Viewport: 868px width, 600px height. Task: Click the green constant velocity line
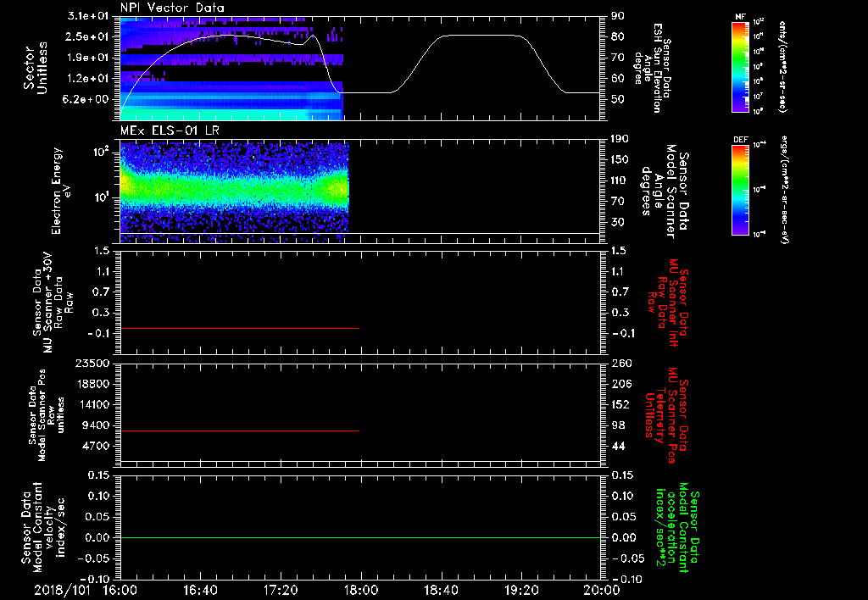(x=360, y=537)
